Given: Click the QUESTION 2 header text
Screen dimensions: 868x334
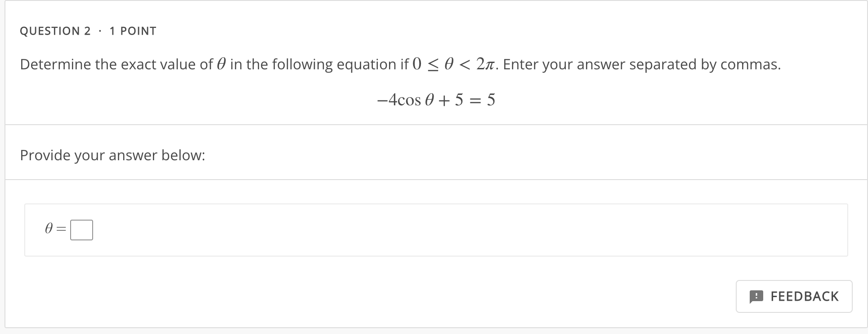Looking at the screenshot, I should [55, 31].
